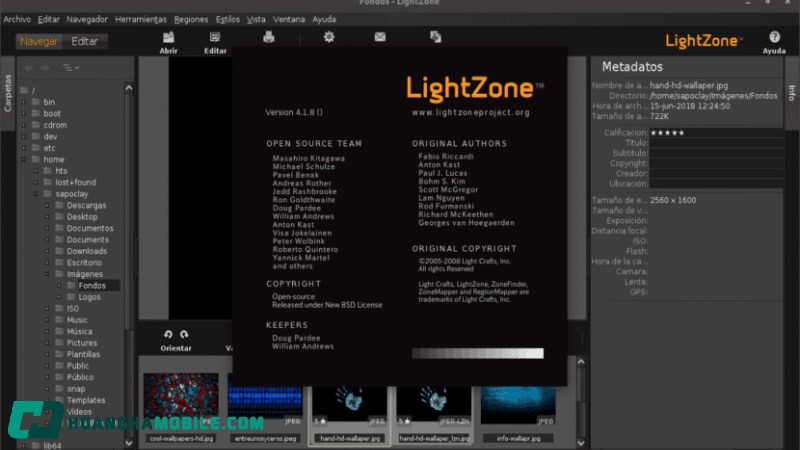Collapse the home folder tree node
The image size is (800, 450).
click(x=22, y=159)
